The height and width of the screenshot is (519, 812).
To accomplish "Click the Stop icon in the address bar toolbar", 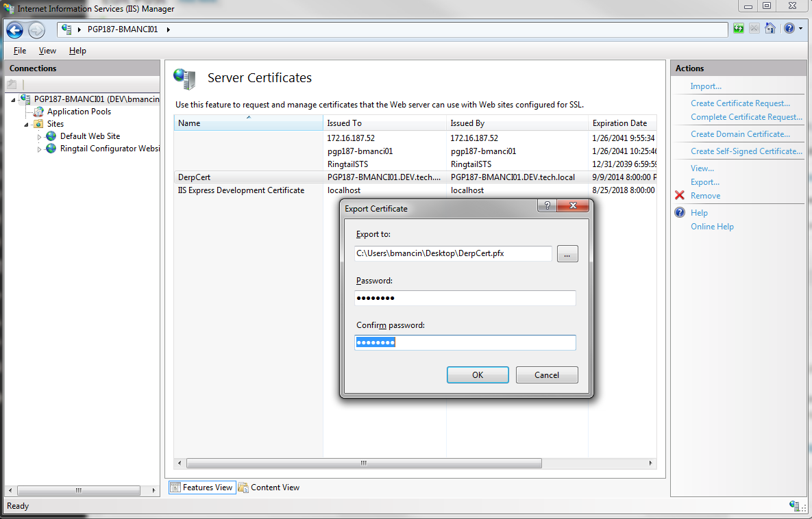I will click(754, 29).
